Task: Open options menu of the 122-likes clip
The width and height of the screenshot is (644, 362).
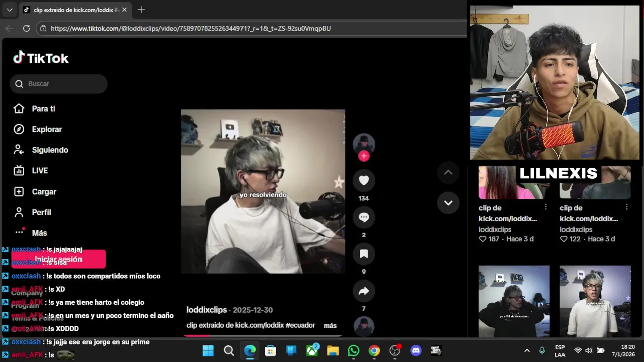Action: (627, 207)
